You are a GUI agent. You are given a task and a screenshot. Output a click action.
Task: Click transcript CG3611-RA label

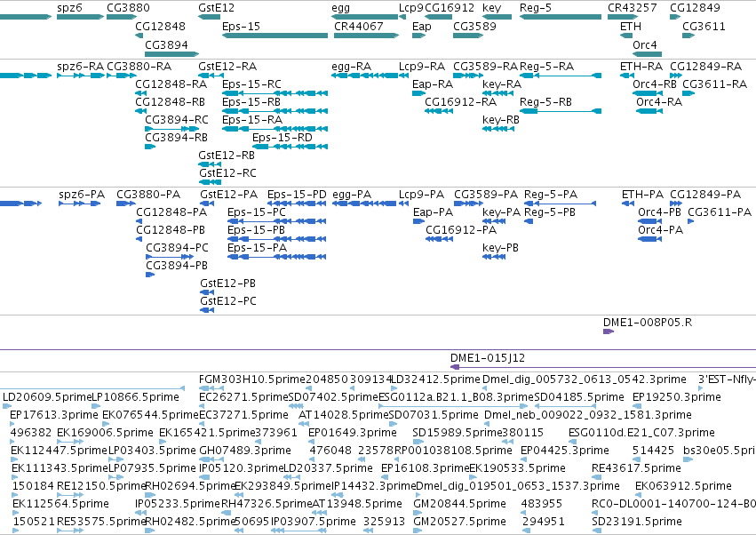(x=714, y=84)
